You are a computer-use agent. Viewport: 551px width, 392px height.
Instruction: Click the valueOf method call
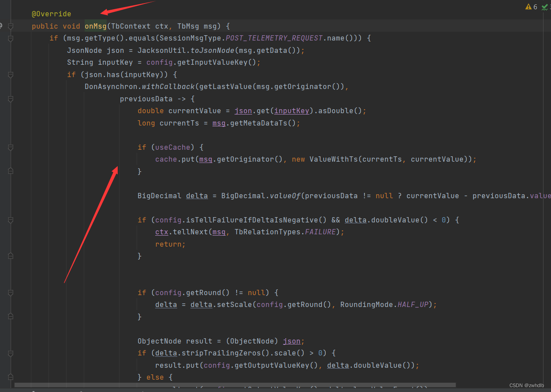(285, 196)
